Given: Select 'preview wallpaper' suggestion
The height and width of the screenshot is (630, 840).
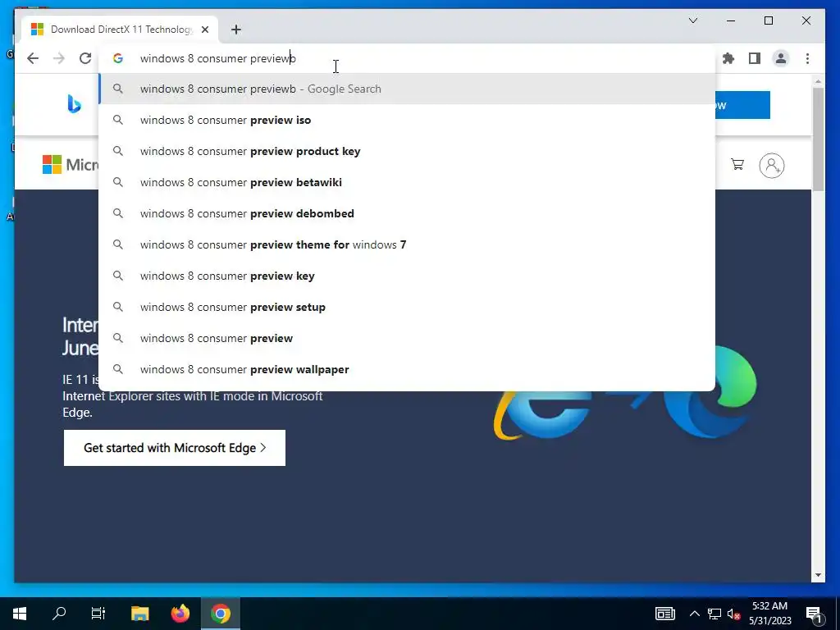Looking at the screenshot, I should tap(407, 369).
